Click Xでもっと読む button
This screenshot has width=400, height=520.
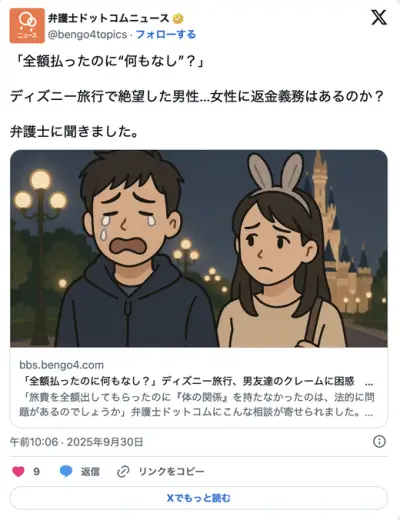tap(199, 498)
